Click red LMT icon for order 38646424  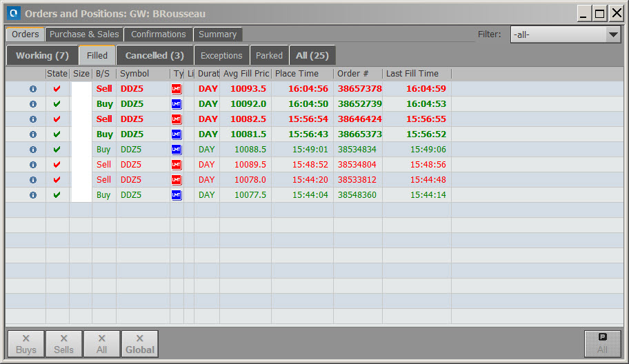177,119
